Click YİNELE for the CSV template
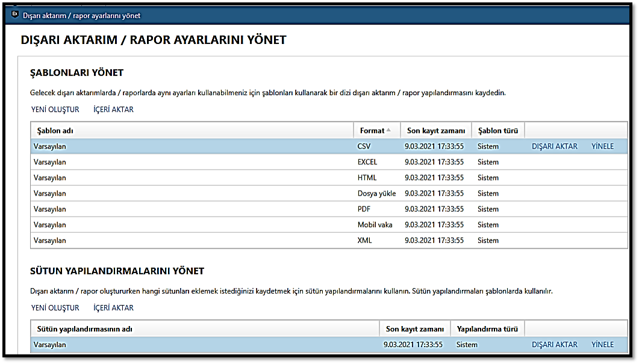The image size is (639, 364). point(602,146)
